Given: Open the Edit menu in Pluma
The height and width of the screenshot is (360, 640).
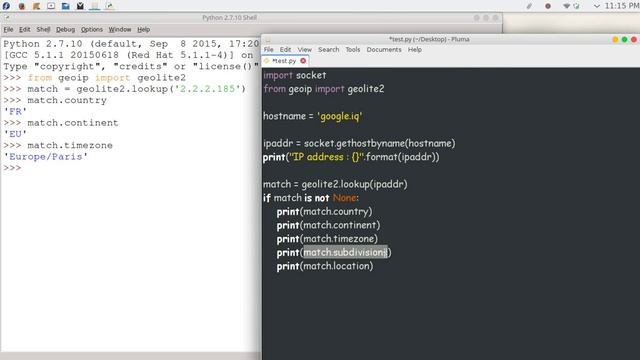Looking at the screenshot, I should tap(285, 49).
